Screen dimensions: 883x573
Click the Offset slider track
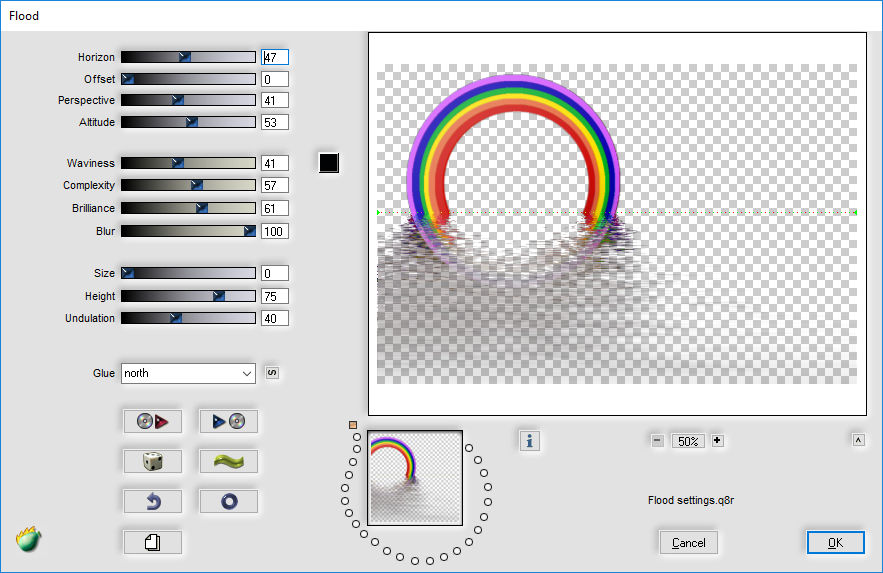188,79
